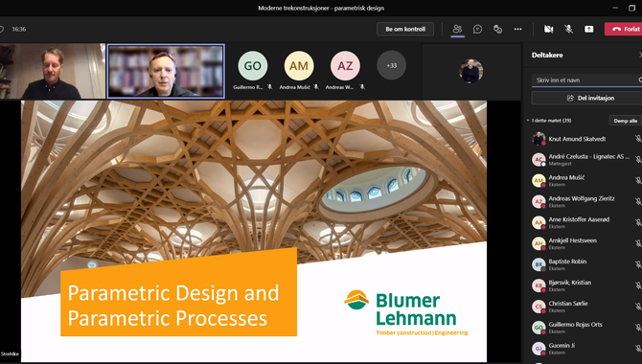This screenshot has height=364, width=642.
Task: Click the AZ avatar tile
Action: point(345,65)
